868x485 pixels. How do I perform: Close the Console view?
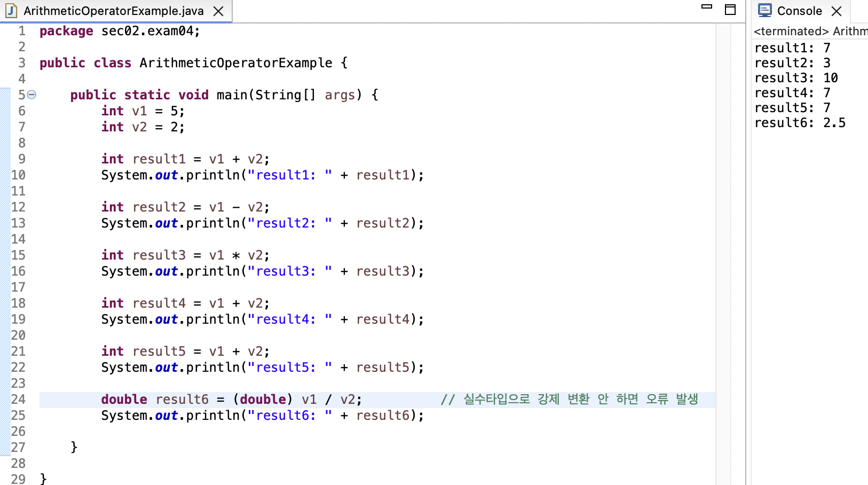837,11
